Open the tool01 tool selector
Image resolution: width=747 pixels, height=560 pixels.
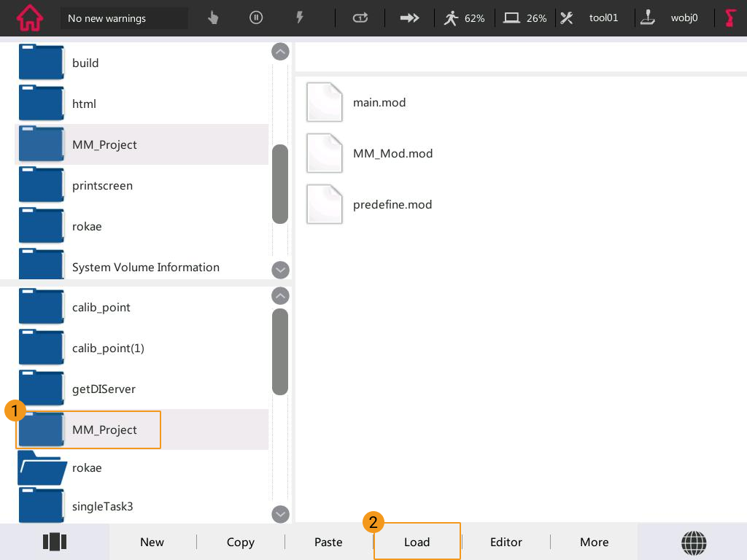point(591,18)
